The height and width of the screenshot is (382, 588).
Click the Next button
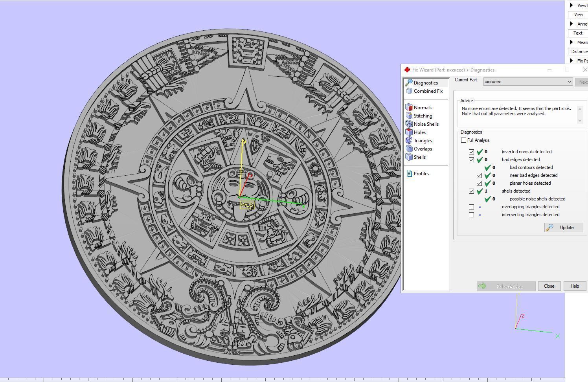[582, 82]
